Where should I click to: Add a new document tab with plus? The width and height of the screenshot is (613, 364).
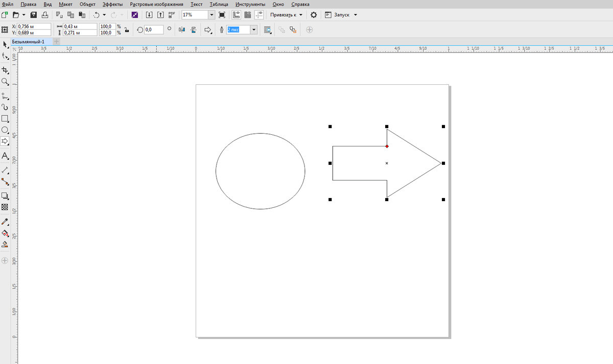coord(56,41)
